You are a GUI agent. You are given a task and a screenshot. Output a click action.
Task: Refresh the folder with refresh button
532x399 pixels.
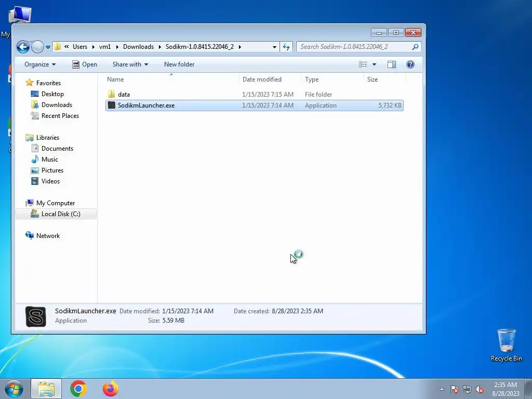coord(286,47)
